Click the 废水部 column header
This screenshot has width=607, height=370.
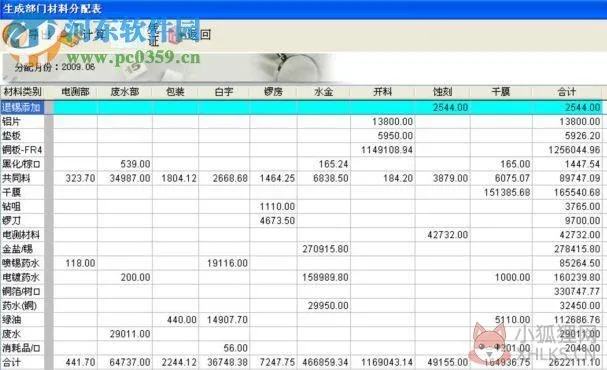125,92
